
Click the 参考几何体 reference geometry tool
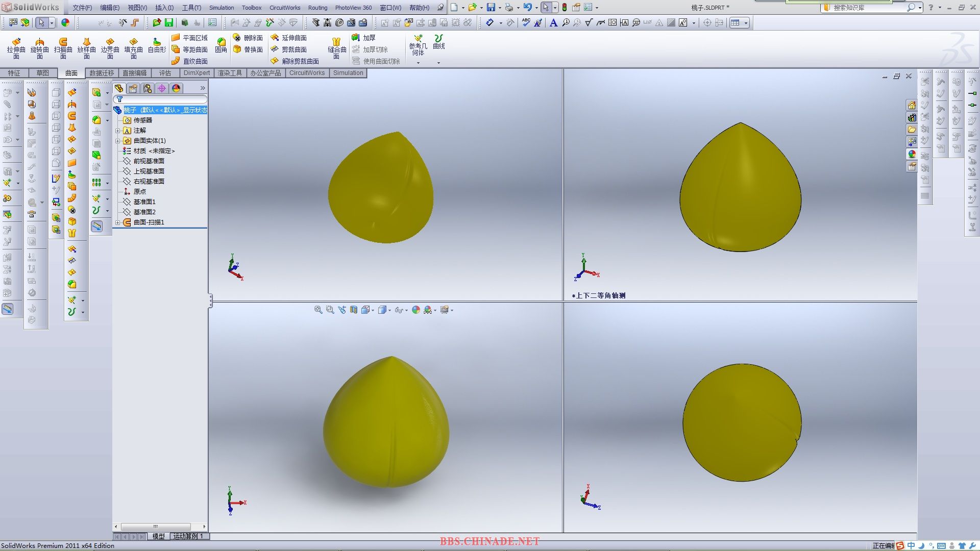pos(418,45)
